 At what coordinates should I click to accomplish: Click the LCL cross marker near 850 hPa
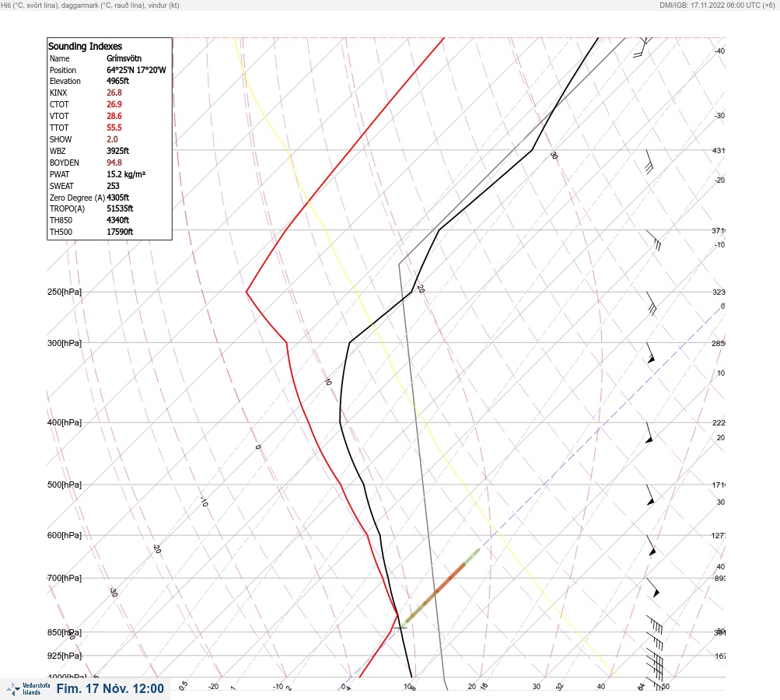point(400,628)
